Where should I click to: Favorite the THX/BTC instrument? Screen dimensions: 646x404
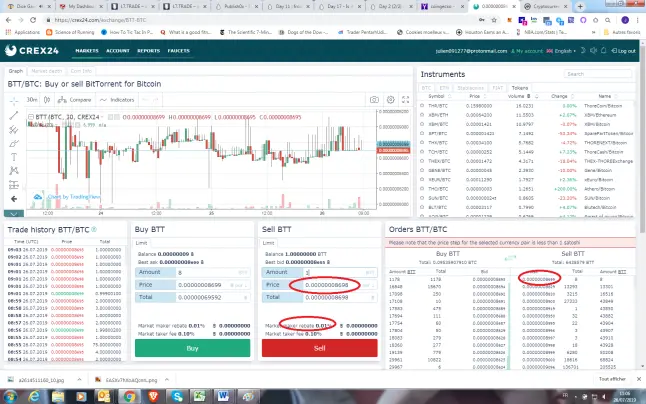pos(422,142)
